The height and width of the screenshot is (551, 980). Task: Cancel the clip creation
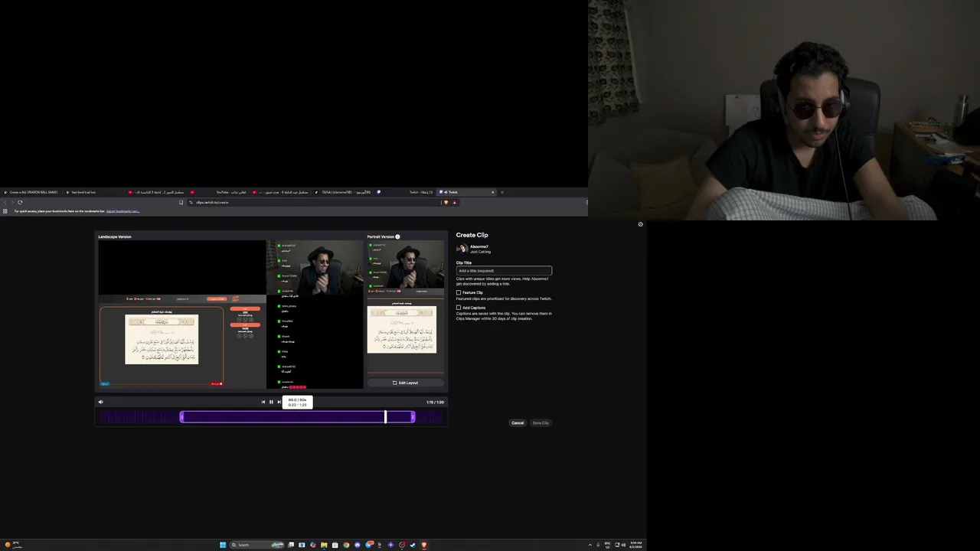518,423
